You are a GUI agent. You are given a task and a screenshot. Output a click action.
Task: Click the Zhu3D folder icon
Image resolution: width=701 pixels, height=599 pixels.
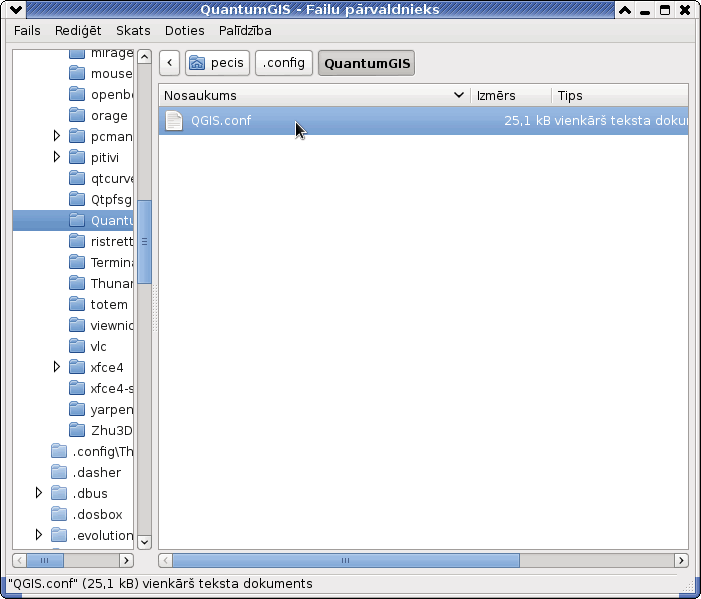point(77,430)
